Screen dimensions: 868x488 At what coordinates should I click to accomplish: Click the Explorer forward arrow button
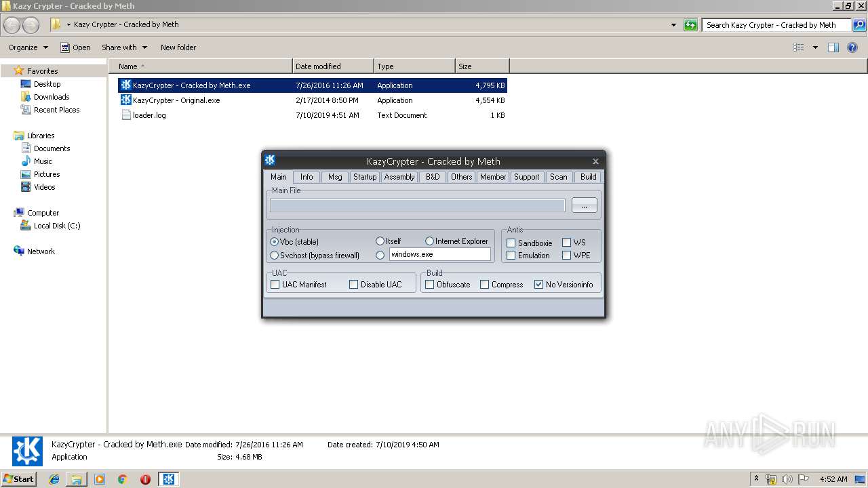point(31,25)
